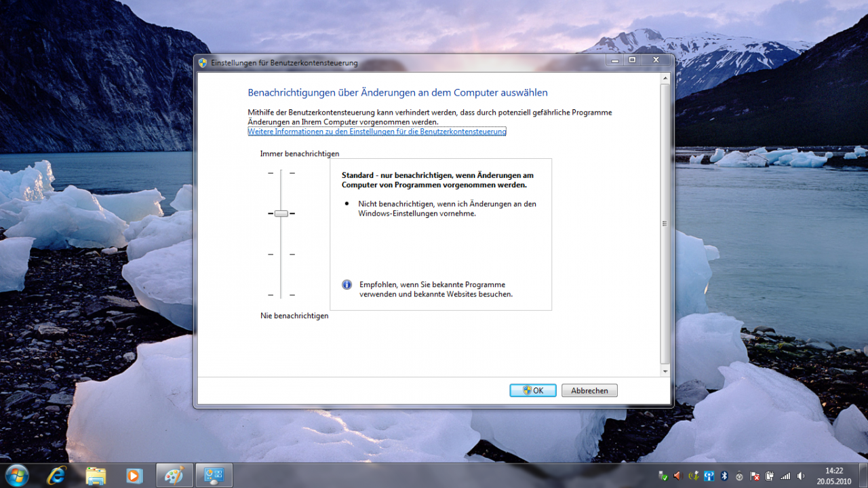This screenshot has width=868, height=488.
Task: Open the network signal bars tray icon
Action: (785, 476)
